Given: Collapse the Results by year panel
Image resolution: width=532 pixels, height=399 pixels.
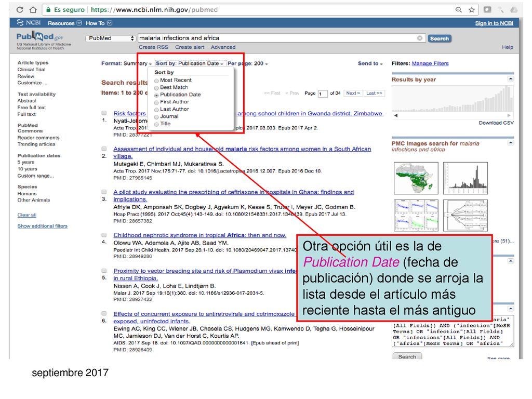Looking at the screenshot, I should point(511,79).
